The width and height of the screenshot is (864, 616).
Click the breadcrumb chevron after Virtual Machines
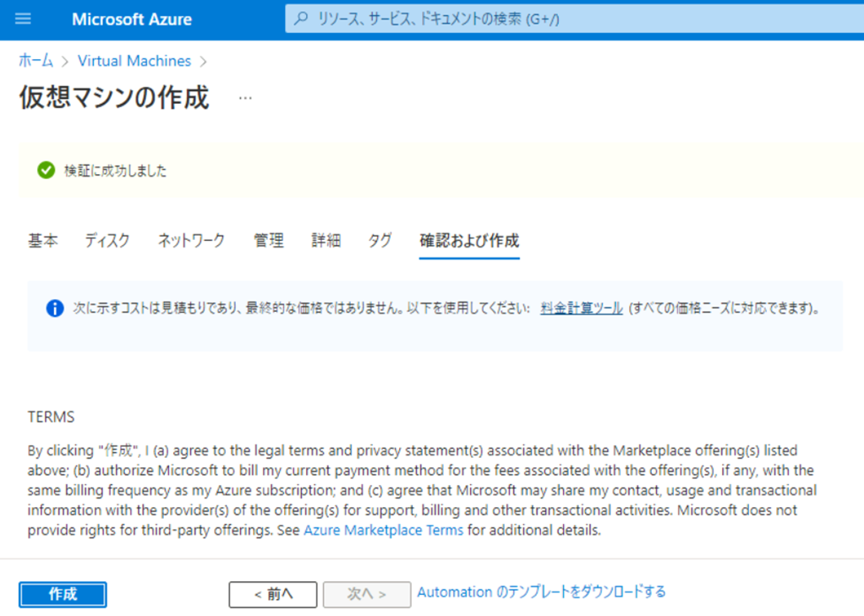204,61
